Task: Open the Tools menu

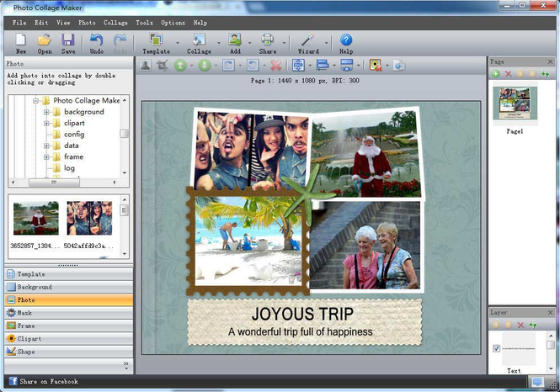Action: [144, 23]
